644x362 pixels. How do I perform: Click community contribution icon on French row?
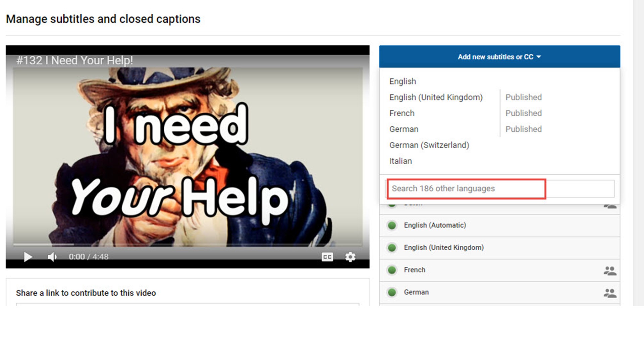pyautogui.click(x=610, y=270)
